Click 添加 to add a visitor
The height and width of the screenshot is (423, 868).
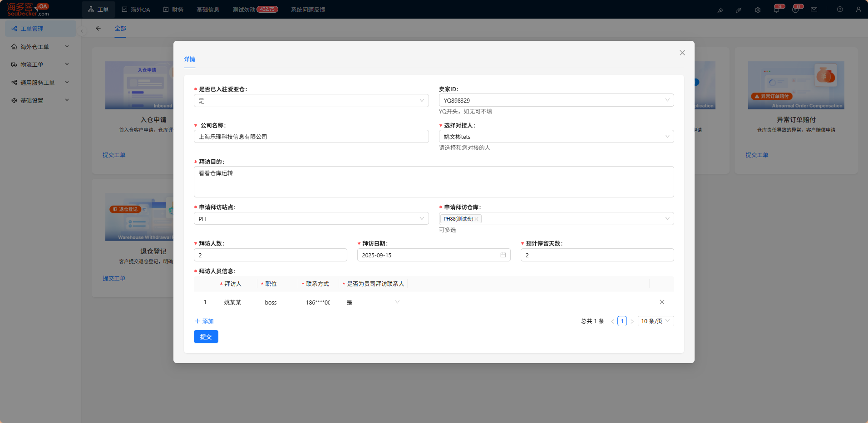coord(204,321)
